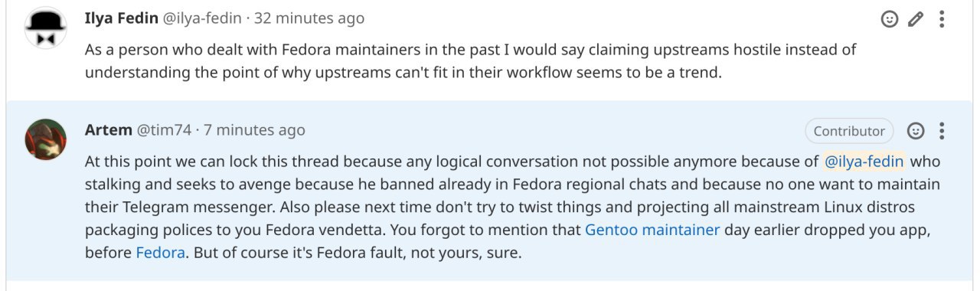The height and width of the screenshot is (291, 980).
Task: Click the '32 minutes ago' timestamp
Action: (x=309, y=18)
